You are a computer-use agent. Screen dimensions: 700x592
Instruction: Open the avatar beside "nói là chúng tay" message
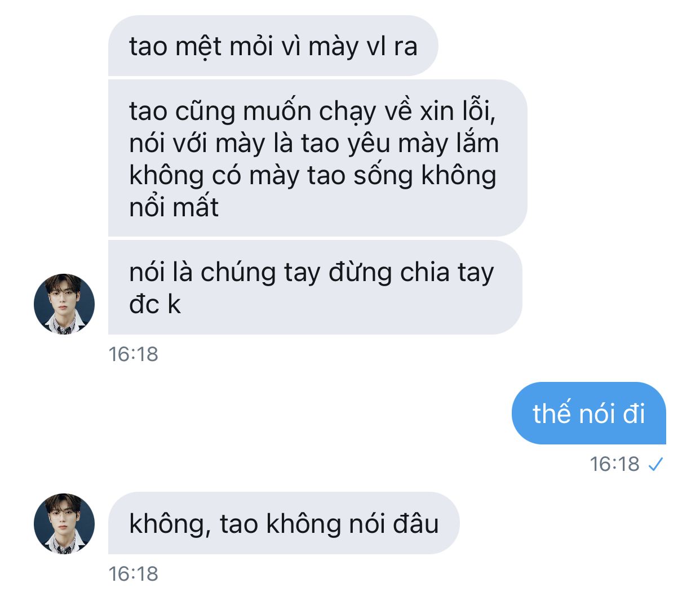pos(64,304)
